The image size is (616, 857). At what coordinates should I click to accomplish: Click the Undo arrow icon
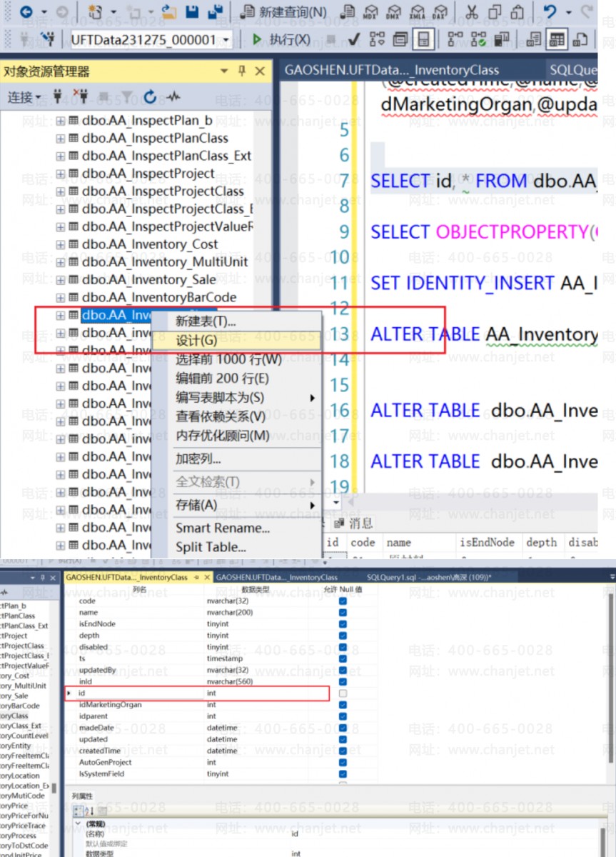point(550,12)
